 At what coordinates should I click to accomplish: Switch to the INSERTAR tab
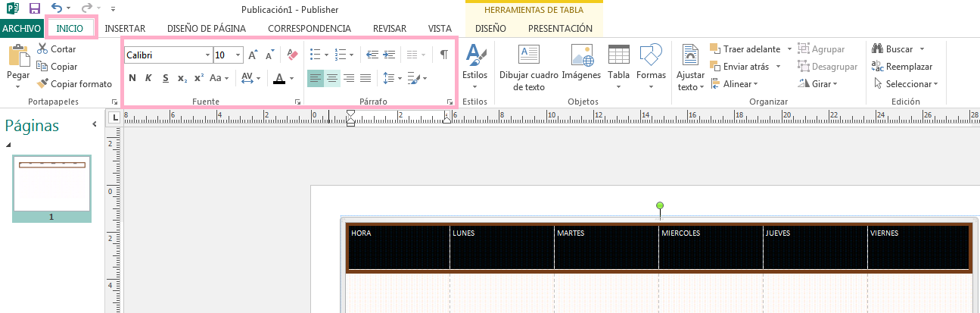(x=125, y=28)
